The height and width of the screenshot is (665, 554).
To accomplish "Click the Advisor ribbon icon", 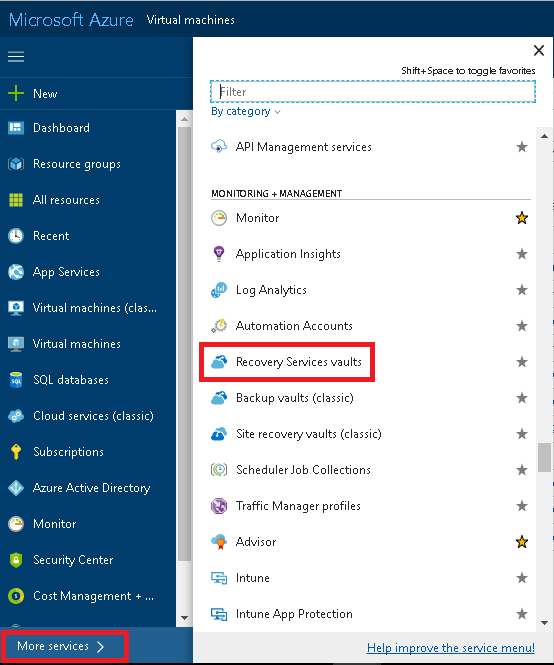I will (219, 542).
